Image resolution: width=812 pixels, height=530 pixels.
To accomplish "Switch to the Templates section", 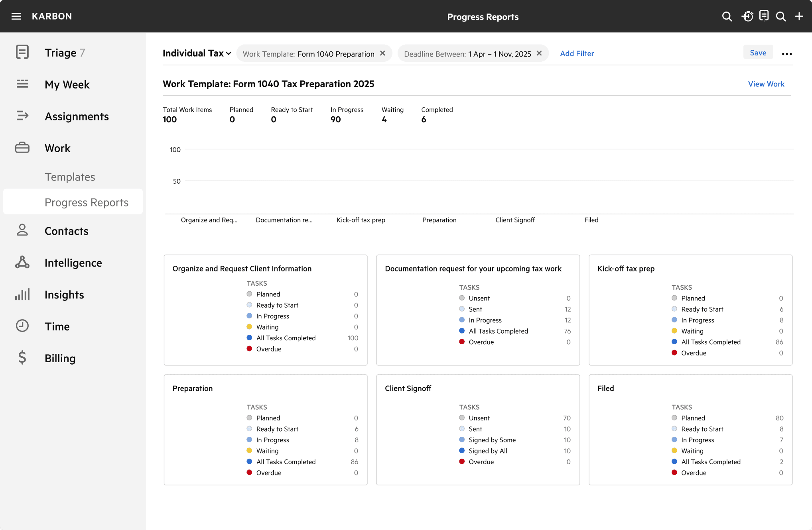I will 70,177.
